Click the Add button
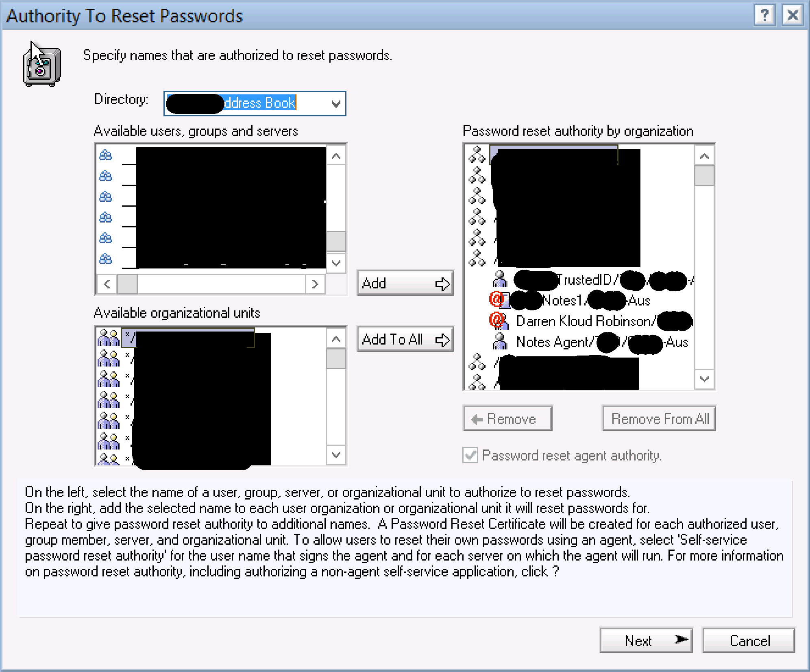Screen dimensions: 810x672 [405, 283]
